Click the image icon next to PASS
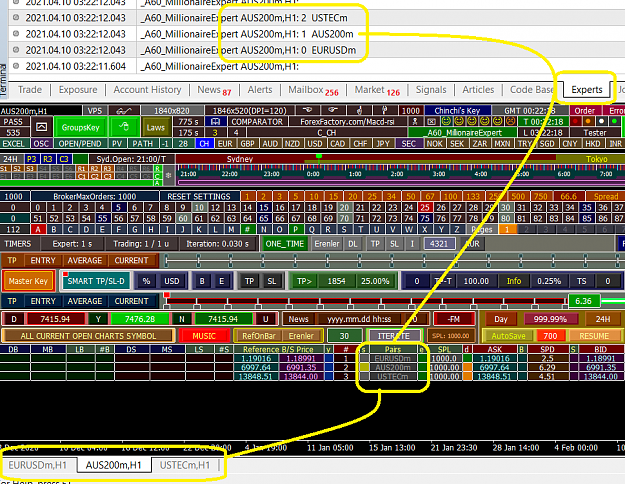Screen dimensions: 625x484 coord(41,127)
